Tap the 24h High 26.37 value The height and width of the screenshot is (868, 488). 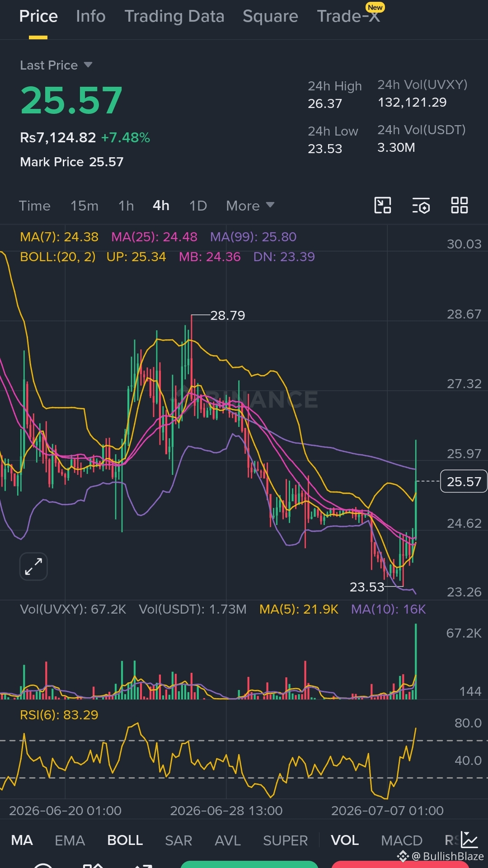point(325,103)
